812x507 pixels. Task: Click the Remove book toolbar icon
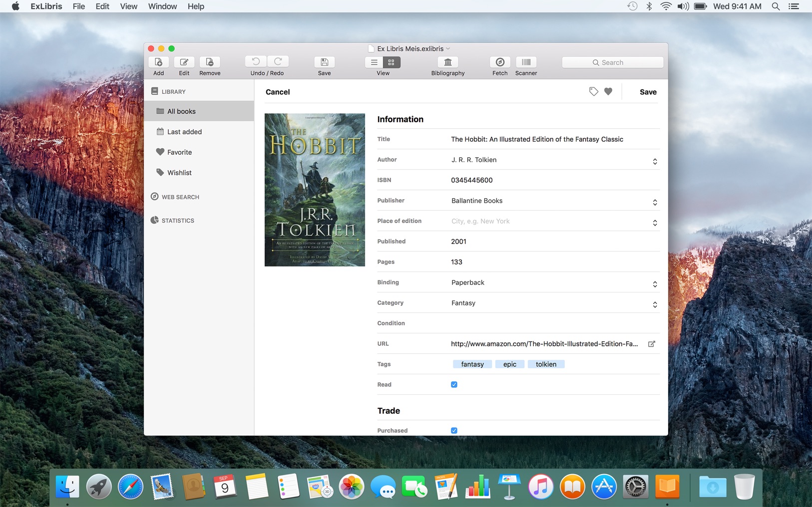[210, 62]
